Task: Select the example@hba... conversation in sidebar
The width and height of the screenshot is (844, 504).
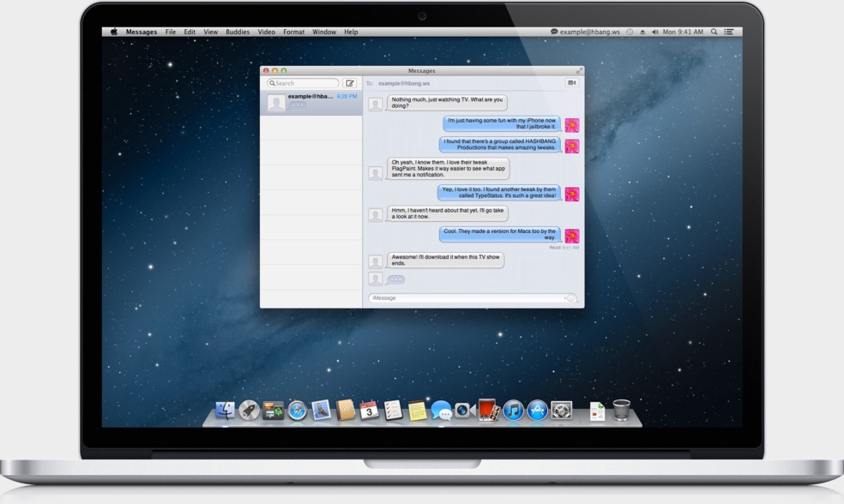Action: click(x=311, y=102)
